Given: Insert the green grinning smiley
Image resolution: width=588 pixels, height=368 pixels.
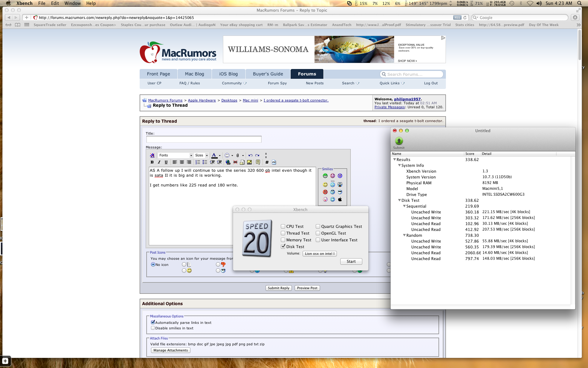Looking at the screenshot, I should coord(325,176).
